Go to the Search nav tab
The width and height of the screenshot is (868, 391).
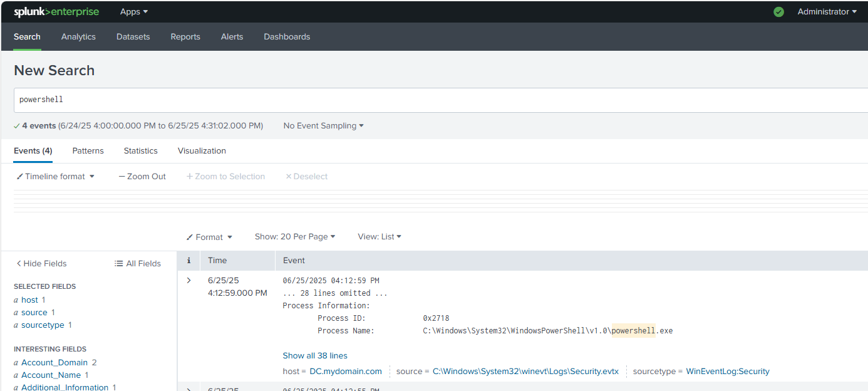point(27,37)
